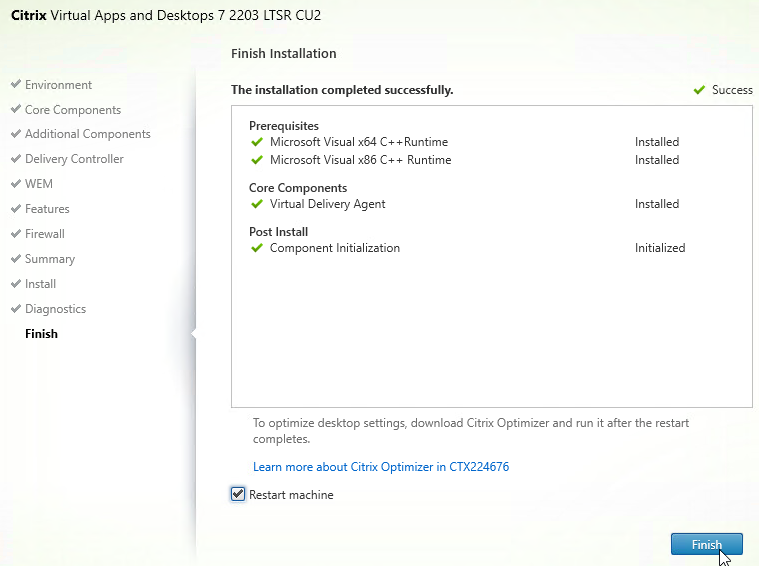
Task: Click the gray checkmark beside Diagnostics step
Action: click(x=16, y=308)
